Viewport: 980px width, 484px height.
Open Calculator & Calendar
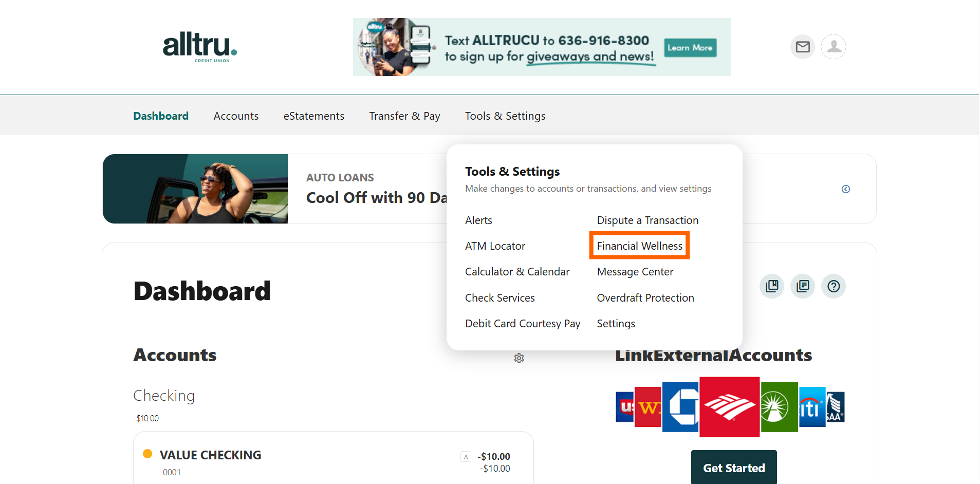517,272
